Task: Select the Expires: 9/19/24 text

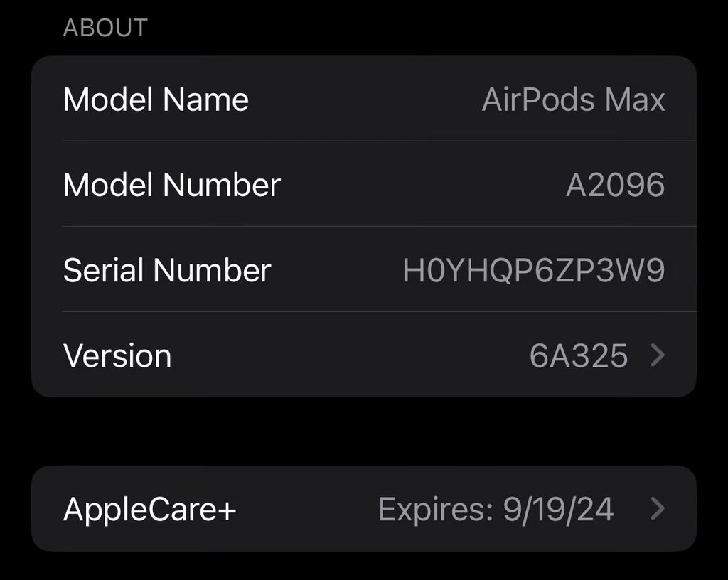Action: (496, 508)
